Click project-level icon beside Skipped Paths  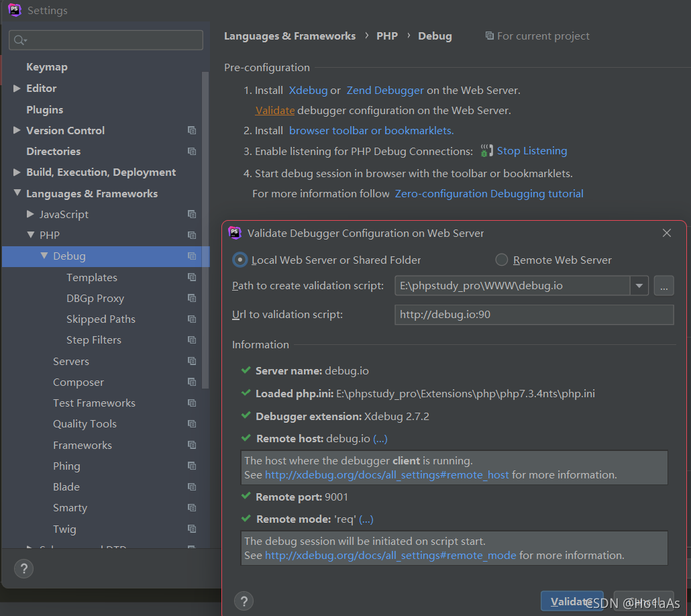coord(192,319)
